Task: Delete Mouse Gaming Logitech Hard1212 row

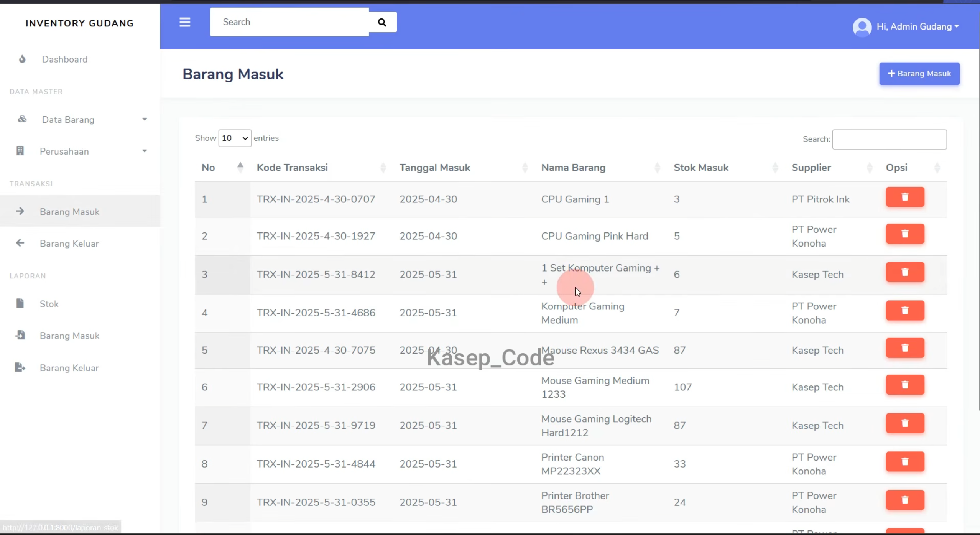Action: (905, 423)
